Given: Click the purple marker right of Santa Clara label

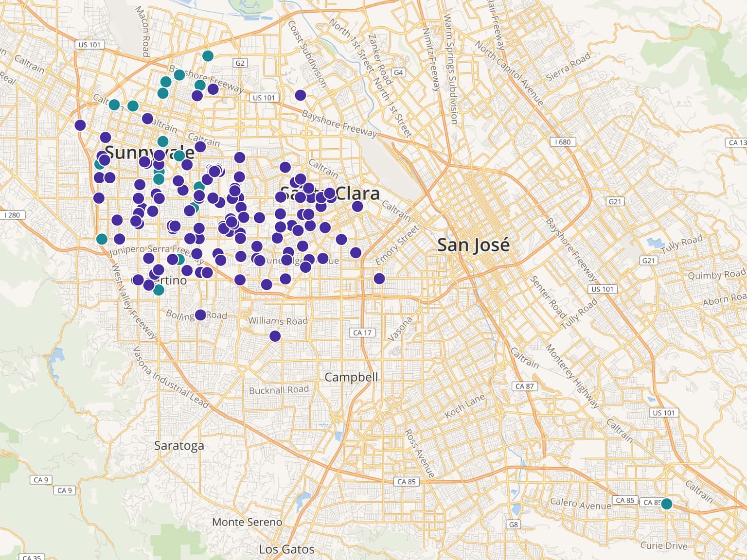Looking at the screenshot, I should (357, 206).
